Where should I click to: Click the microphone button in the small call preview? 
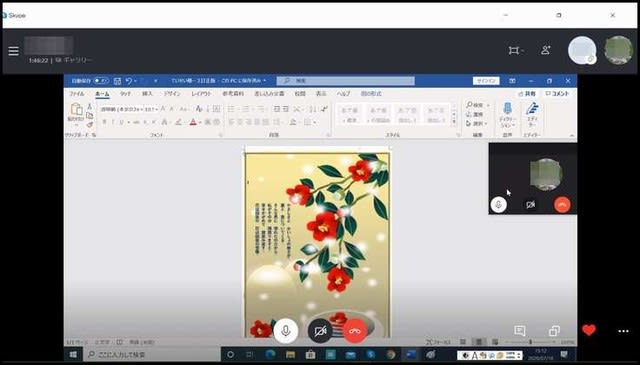[x=498, y=205]
